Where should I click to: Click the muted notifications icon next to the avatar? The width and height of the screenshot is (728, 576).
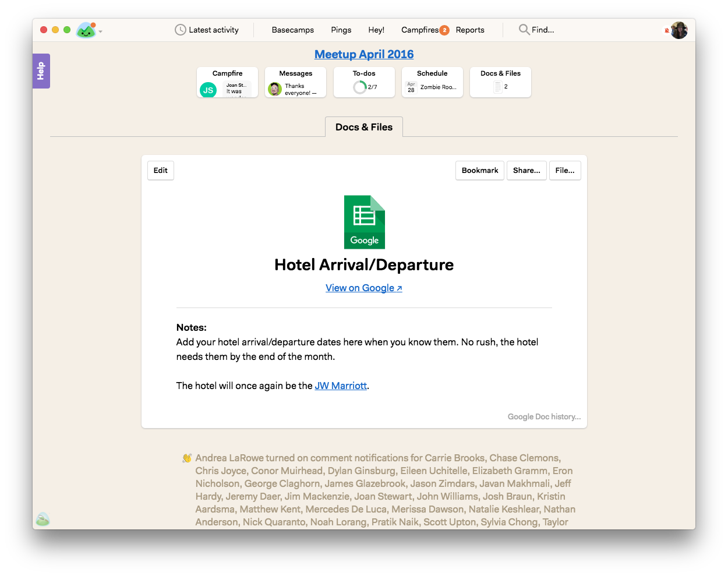[x=667, y=30]
